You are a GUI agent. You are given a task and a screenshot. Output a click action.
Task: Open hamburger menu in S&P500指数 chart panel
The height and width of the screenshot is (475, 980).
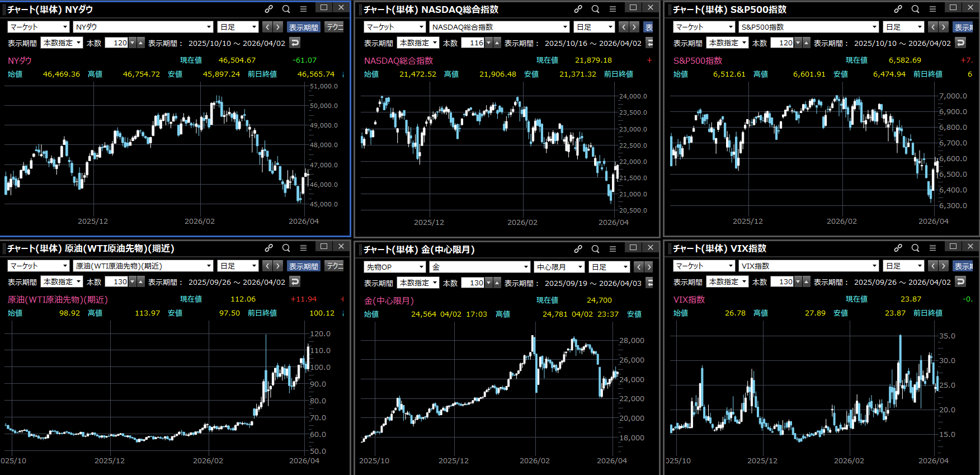[932, 9]
